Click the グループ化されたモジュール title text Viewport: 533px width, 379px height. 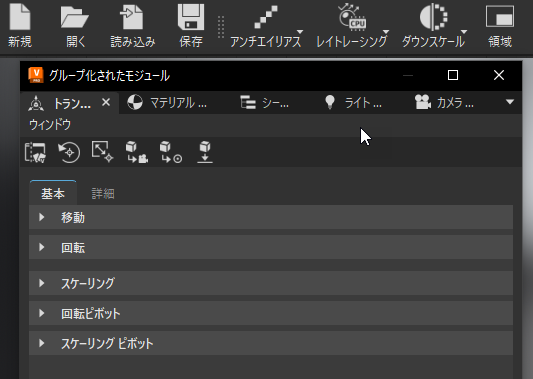109,75
